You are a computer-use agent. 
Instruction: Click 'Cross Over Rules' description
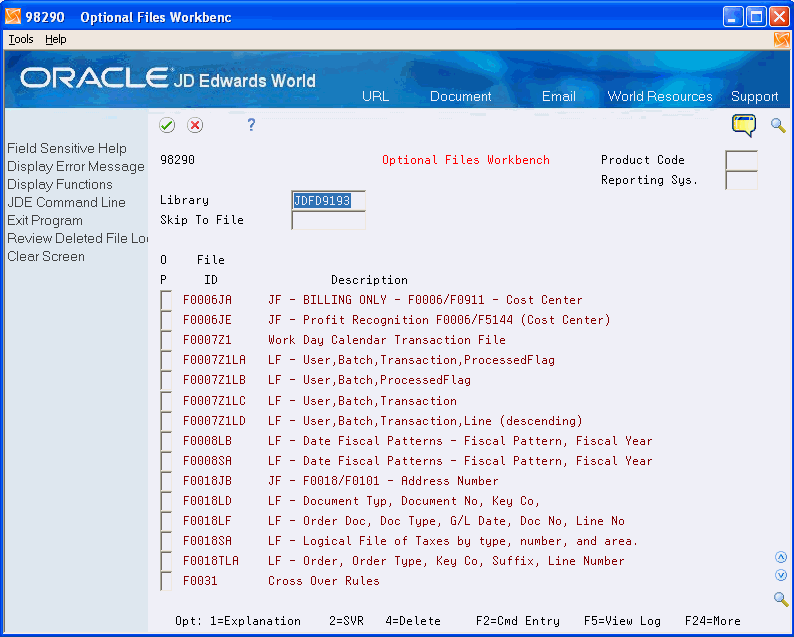[324, 581]
